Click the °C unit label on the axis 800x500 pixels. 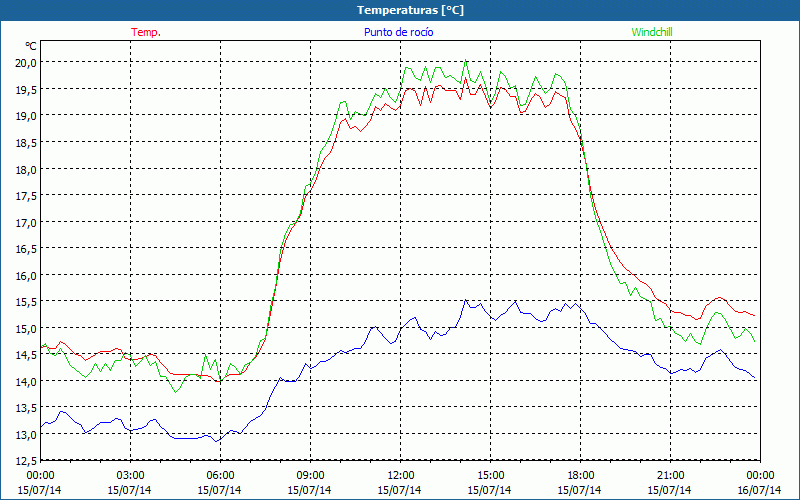tap(31, 46)
